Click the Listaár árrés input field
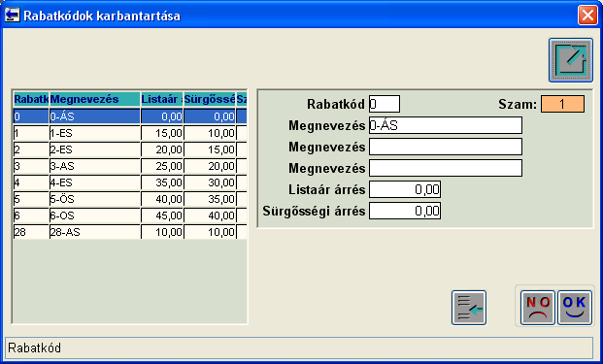The height and width of the screenshot is (364, 603). point(405,189)
